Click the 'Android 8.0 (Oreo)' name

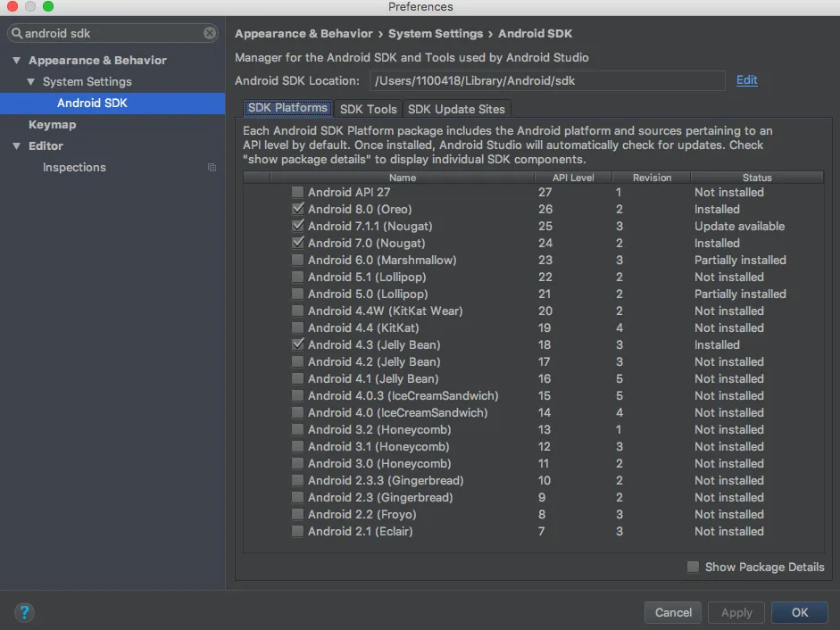coord(360,209)
